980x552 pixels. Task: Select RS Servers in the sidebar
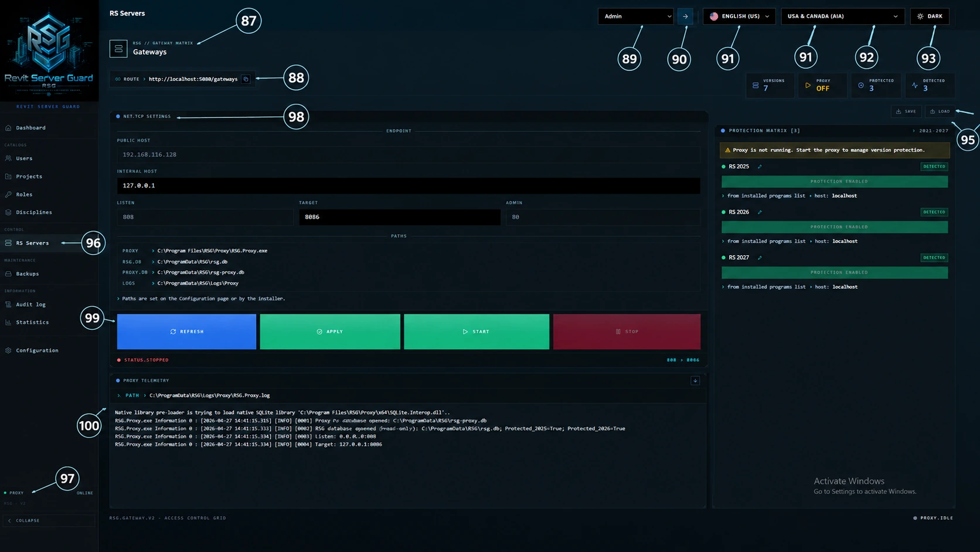click(x=49, y=243)
